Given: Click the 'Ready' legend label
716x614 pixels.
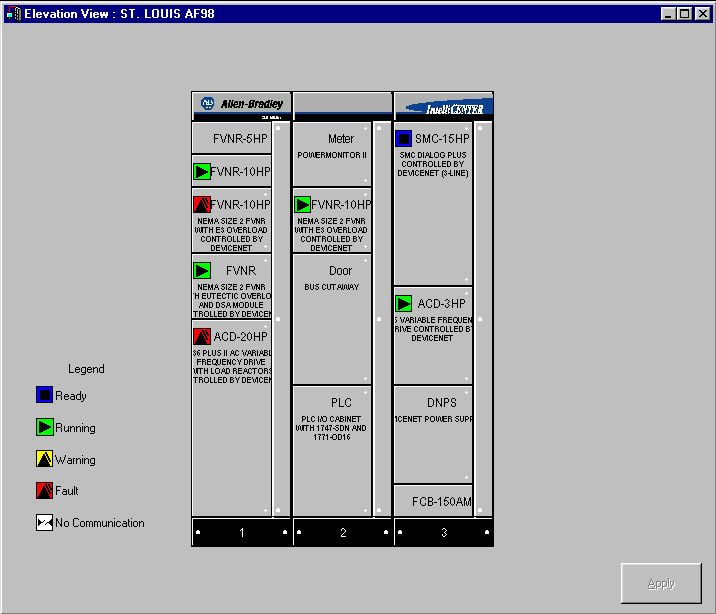Looking at the screenshot, I should [71, 396].
